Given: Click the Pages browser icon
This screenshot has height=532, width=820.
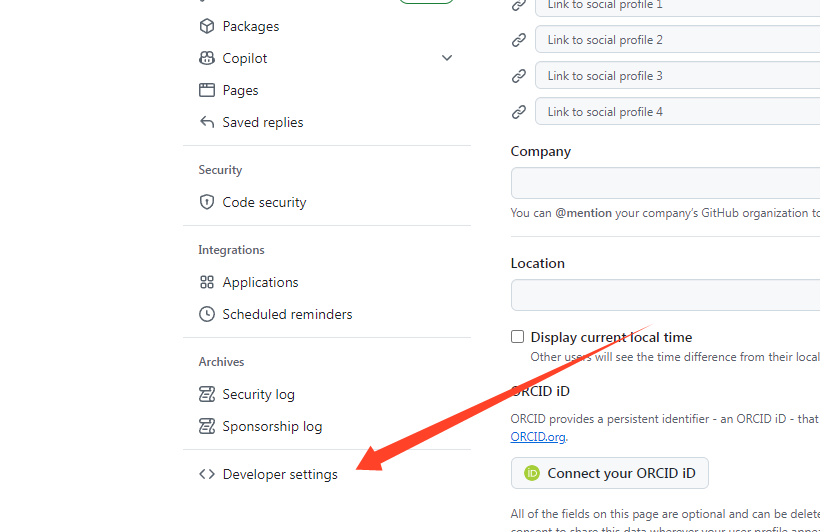Looking at the screenshot, I should tap(207, 90).
